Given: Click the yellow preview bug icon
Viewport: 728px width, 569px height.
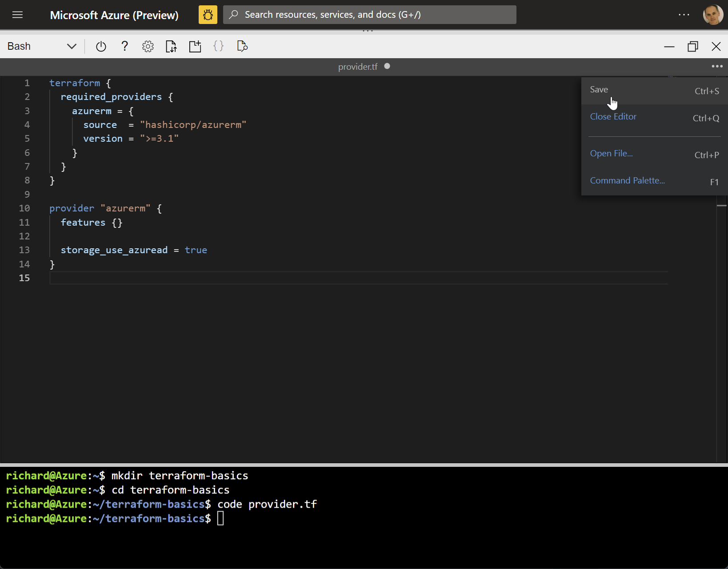Looking at the screenshot, I should click(x=208, y=15).
